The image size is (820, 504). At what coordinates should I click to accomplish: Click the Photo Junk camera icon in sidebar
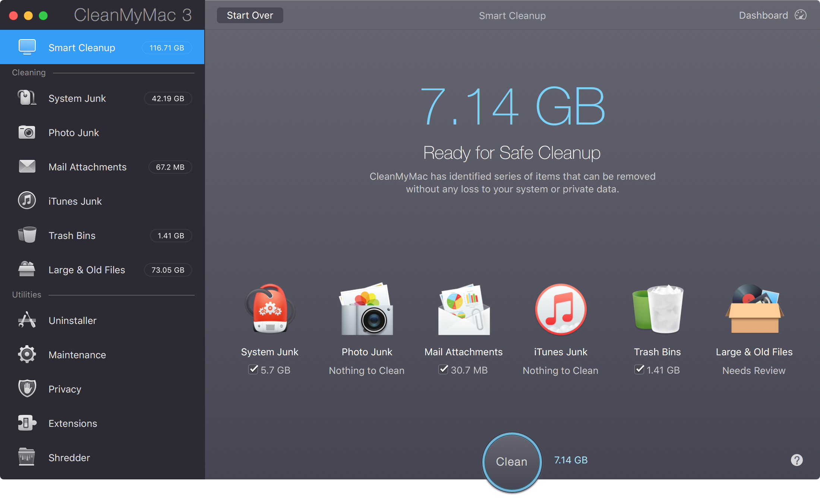(27, 132)
